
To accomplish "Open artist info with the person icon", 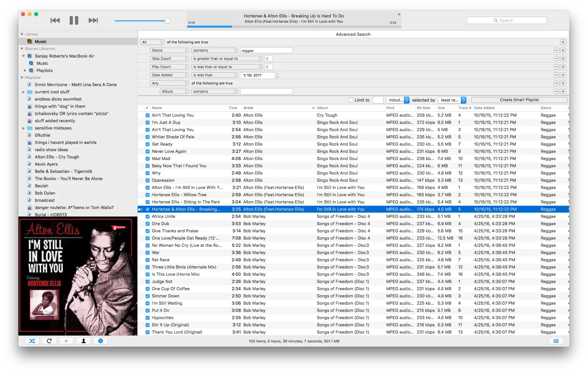I will click(83, 341).
